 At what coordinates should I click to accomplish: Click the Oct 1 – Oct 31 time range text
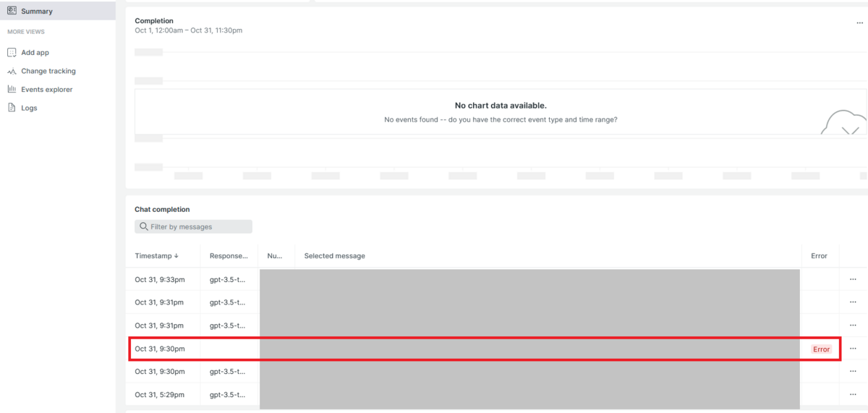(x=188, y=30)
